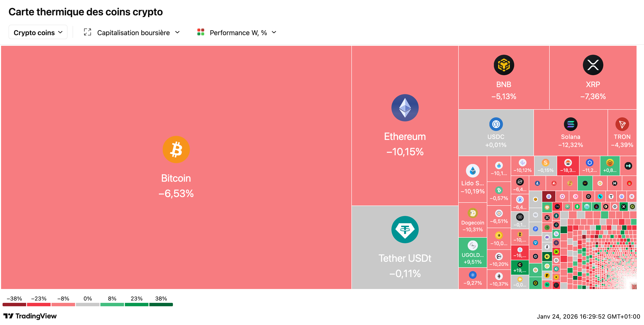Screen dimensions: 644x325
Task: Click the Ethereum diamond icon
Action: [x=405, y=108]
